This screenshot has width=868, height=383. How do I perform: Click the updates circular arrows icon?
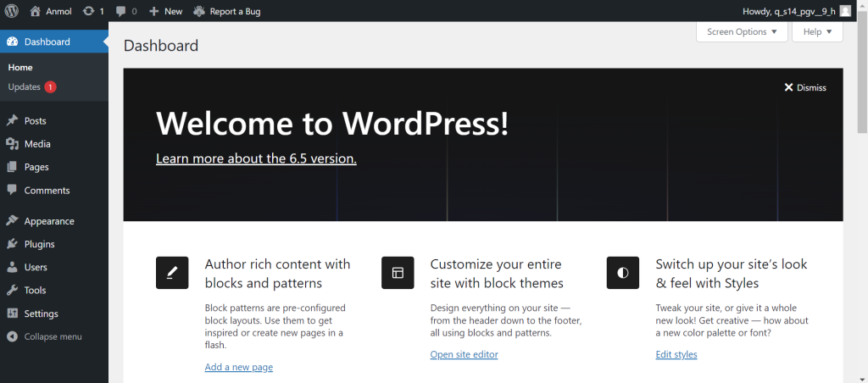[88, 11]
